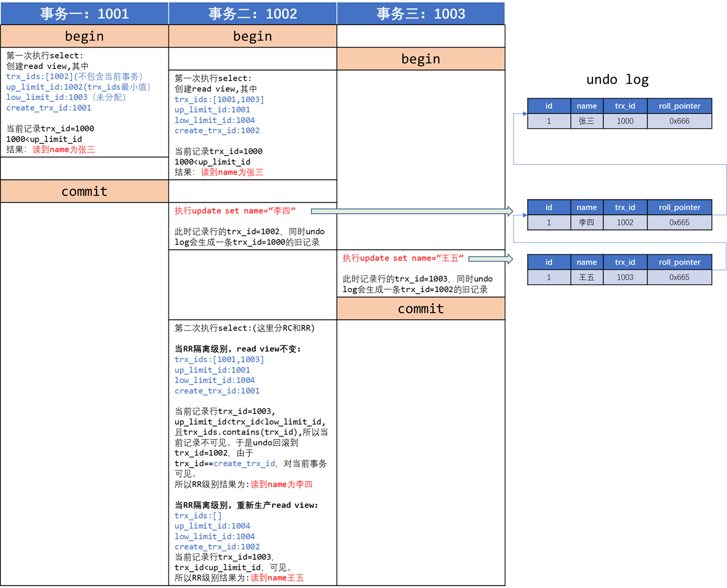Click the 事务一: 1001 column header
The image size is (727, 588).
click(85, 14)
